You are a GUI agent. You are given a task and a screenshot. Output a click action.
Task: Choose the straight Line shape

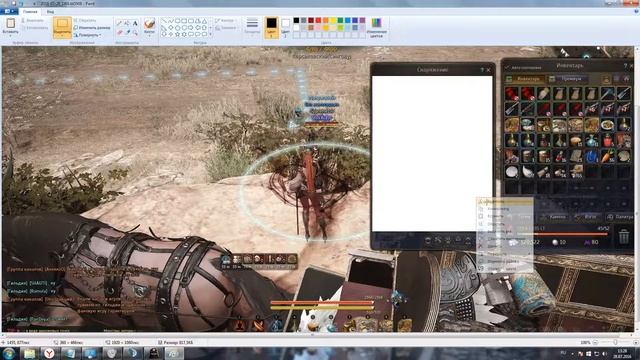(x=164, y=20)
